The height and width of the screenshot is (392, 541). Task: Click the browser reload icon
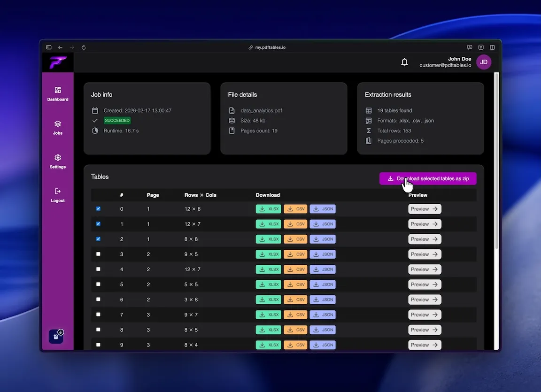[x=84, y=47]
